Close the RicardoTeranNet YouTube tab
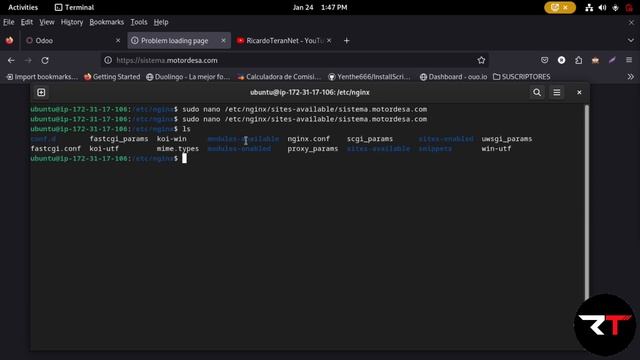Screen dimensions: 640x360 [329, 41]
